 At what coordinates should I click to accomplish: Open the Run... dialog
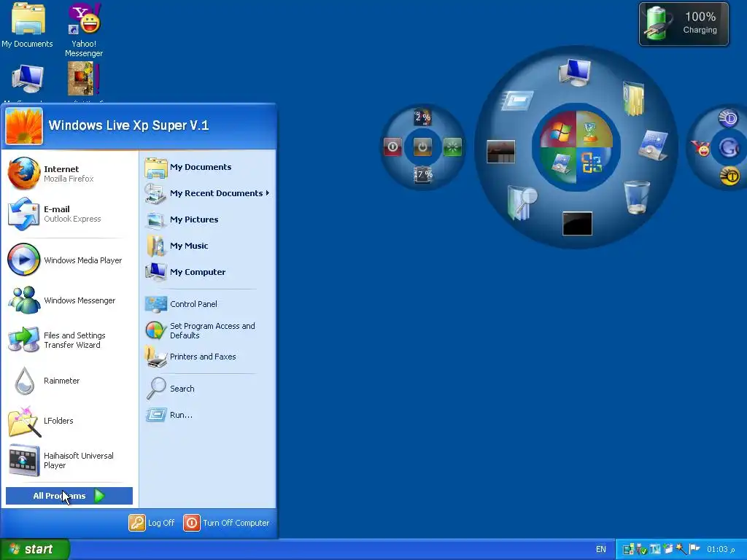(207, 415)
